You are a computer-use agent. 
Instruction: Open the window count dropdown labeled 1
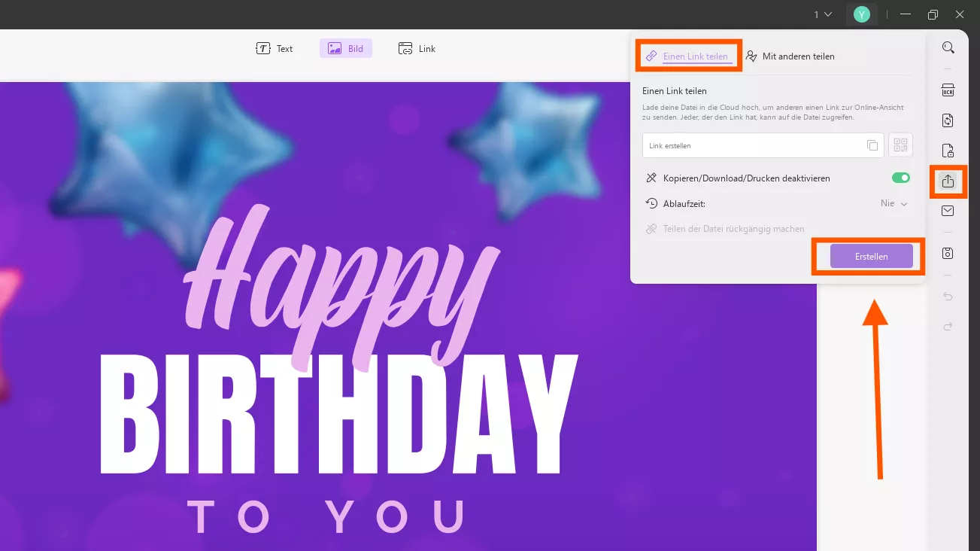click(x=823, y=14)
